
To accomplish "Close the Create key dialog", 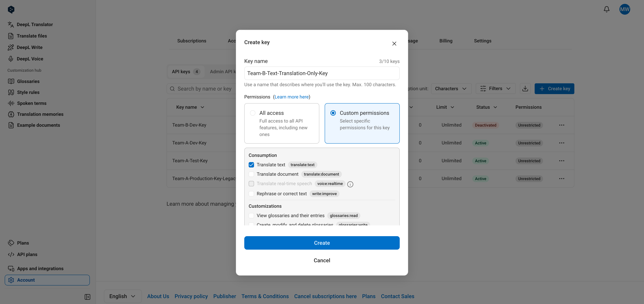I will 394,44.
